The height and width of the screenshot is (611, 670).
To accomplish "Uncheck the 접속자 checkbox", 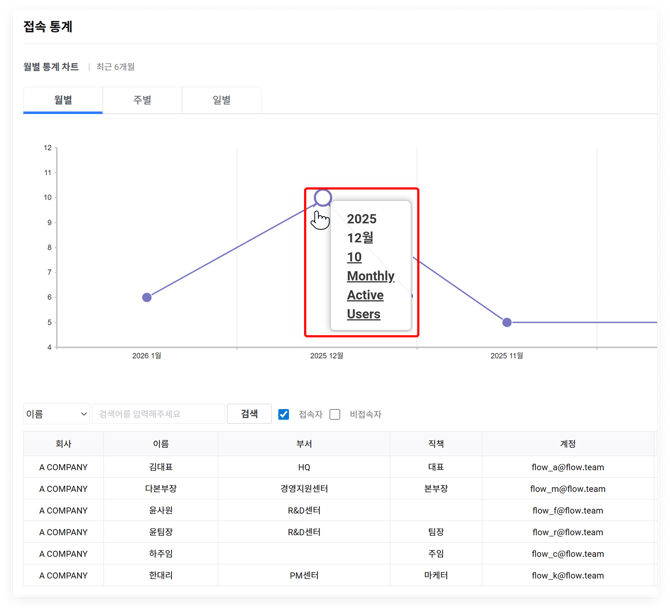I will point(284,414).
